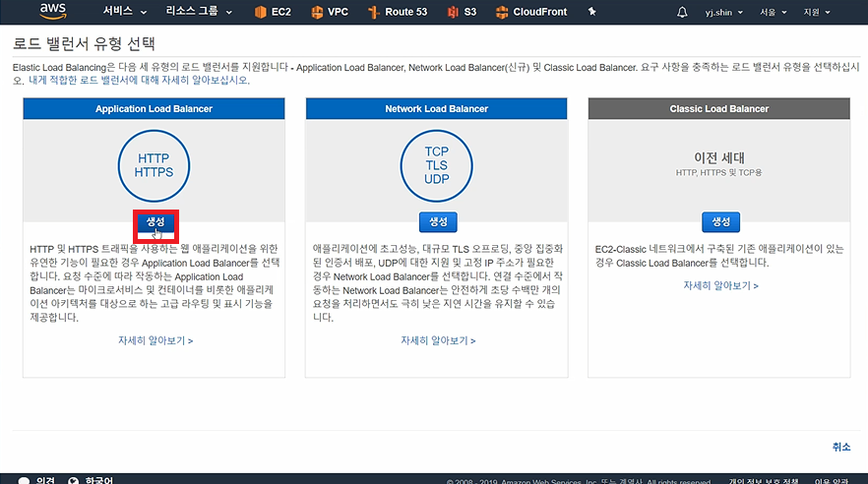Open Application Load Balancer 자세히 알아보기 link
The width and height of the screenshot is (868, 484).
click(155, 340)
